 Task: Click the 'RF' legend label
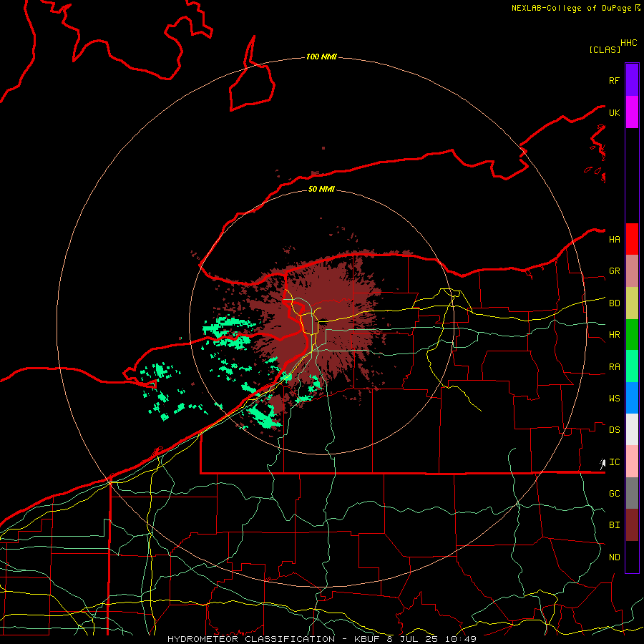click(614, 81)
